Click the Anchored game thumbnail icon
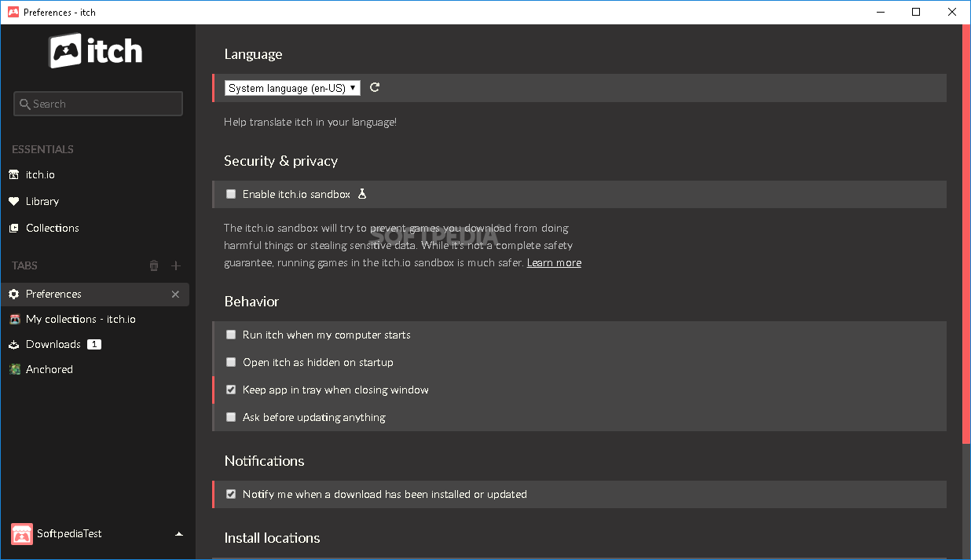Screen dimensions: 971x560 tap(14, 369)
